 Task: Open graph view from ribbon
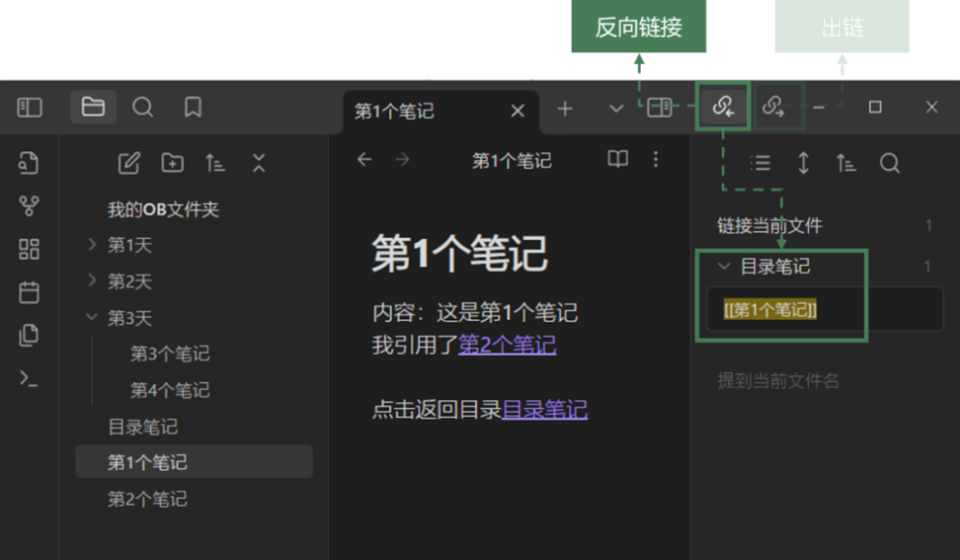[29, 205]
